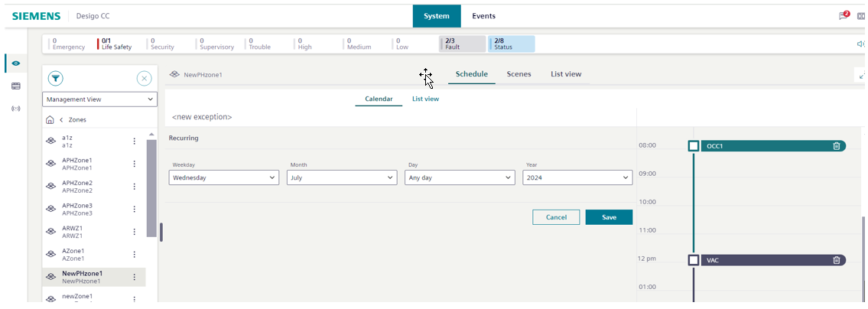Screen dimensions: 868x309
Task: Select the AZone1 zone in the list
Action: (x=73, y=255)
